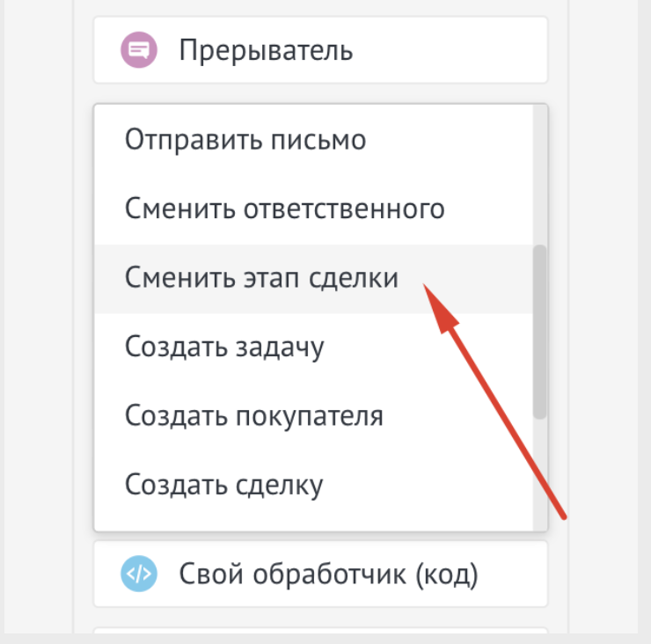Click the scrollbar track below the thumb
Screen dimensions: 651x644
(x=539, y=475)
